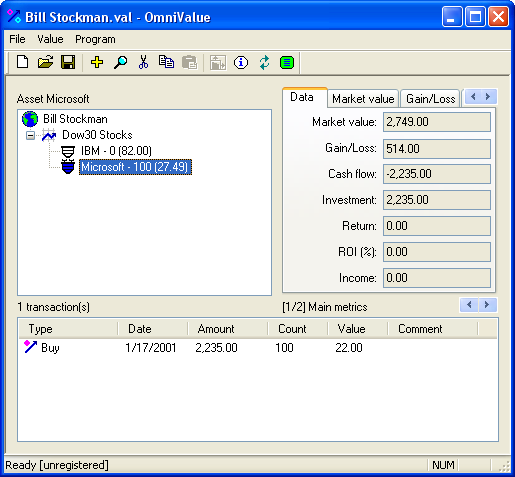Click the Gain/Loss field showing 514.00
The image size is (515, 477).
click(437, 149)
